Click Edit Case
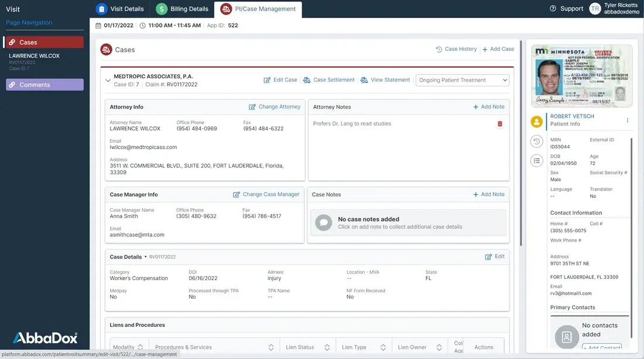Image resolution: width=644 pixels, height=359 pixels. pos(280,80)
